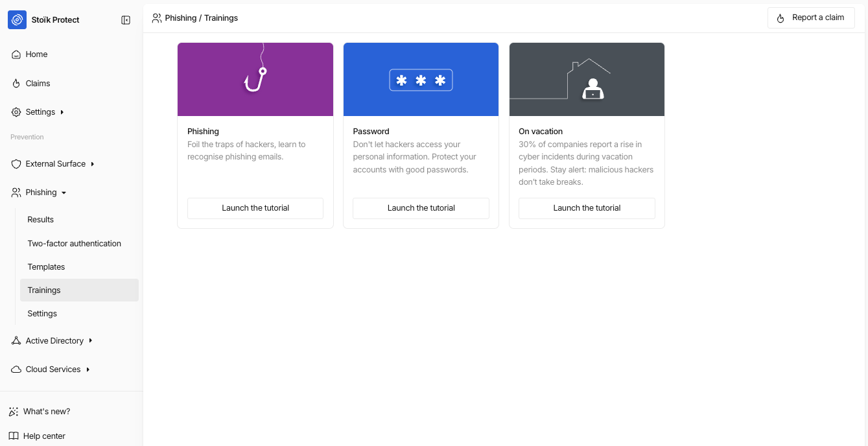This screenshot has height=446, width=868.
Task: Click the Claims flame icon in sidebar
Action: (16, 84)
